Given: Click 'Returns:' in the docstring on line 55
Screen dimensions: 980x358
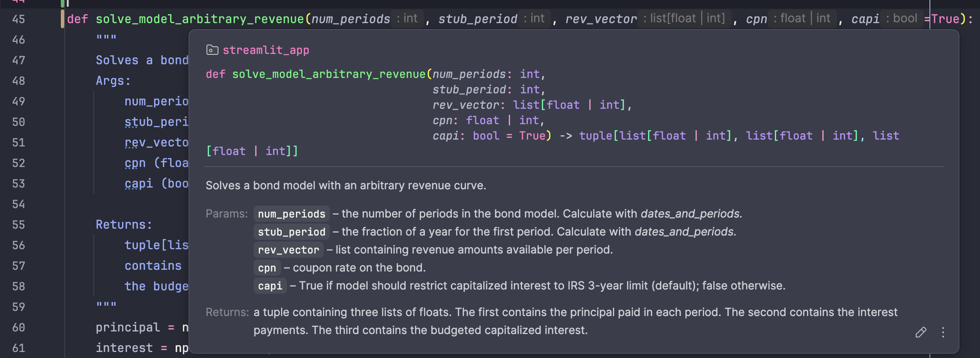Looking at the screenshot, I should [124, 224].
